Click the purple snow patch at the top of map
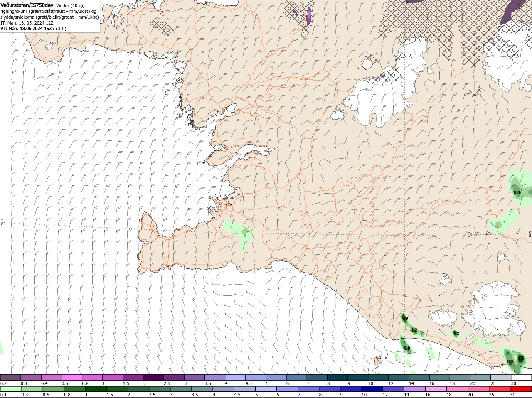The image size is (532, 398). 308,16
